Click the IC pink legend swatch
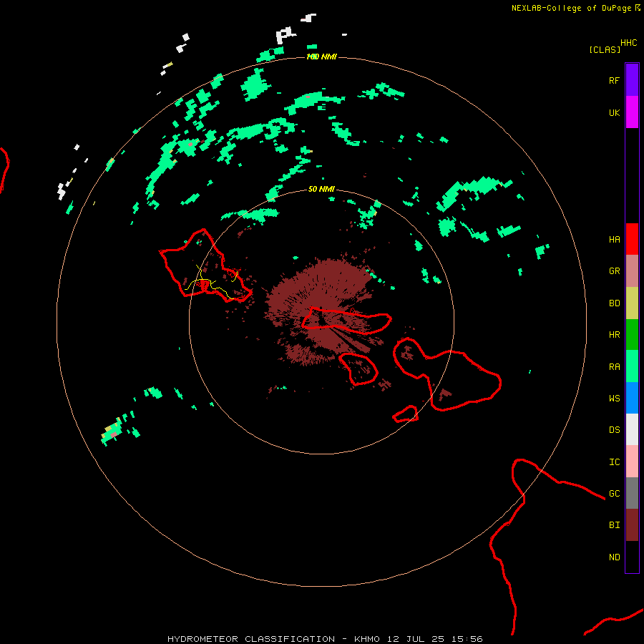The width and height of the screenshot is (644, 644). click(632, 462)
